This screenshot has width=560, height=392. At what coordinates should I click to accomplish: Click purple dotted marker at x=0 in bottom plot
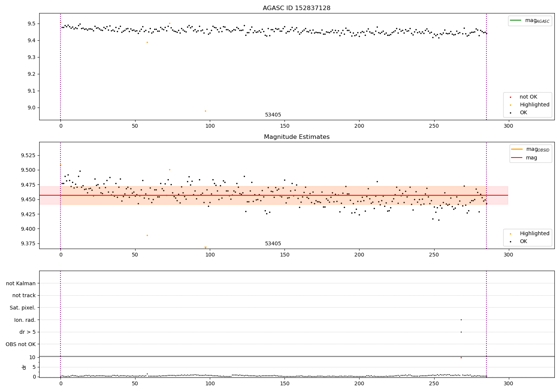click(60, 324)
